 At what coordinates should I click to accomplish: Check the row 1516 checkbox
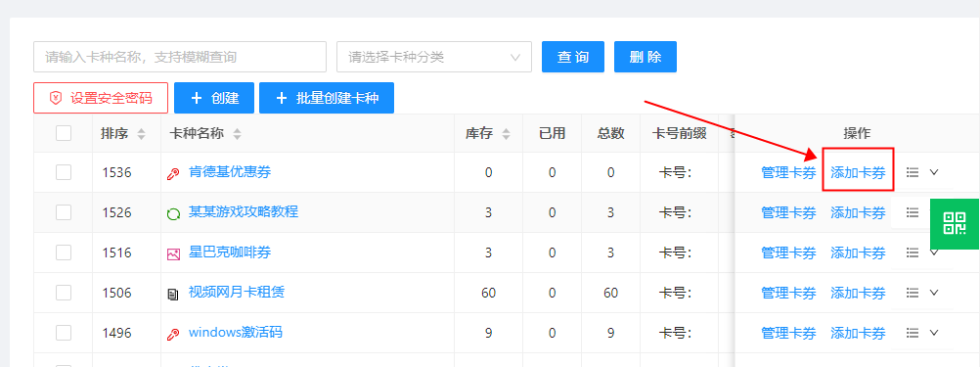point(64,252)
